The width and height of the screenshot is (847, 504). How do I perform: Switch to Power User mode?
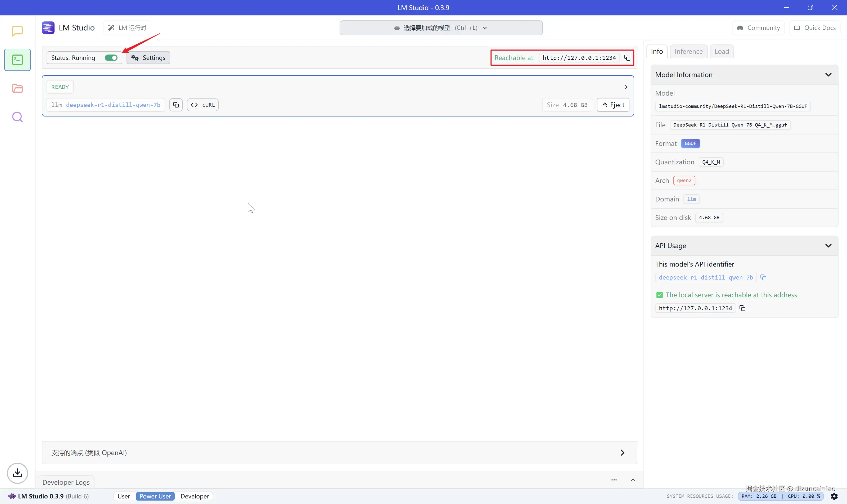pos(155,496)
